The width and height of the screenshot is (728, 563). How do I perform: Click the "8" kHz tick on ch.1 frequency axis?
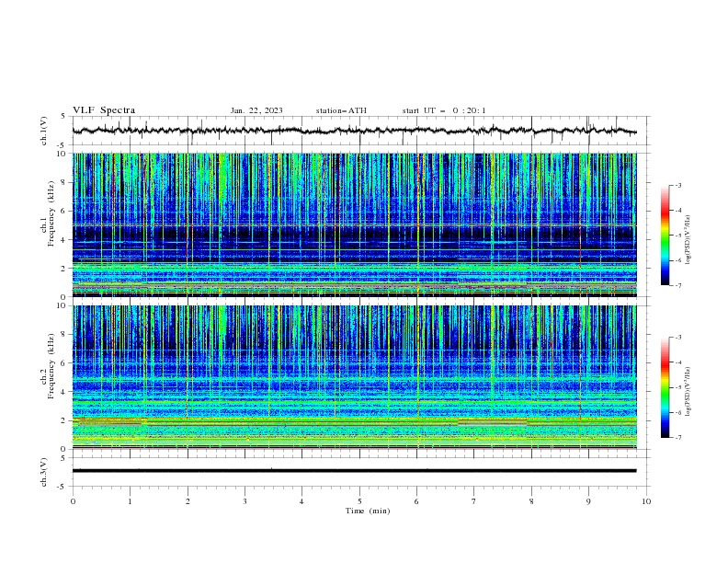64,182
